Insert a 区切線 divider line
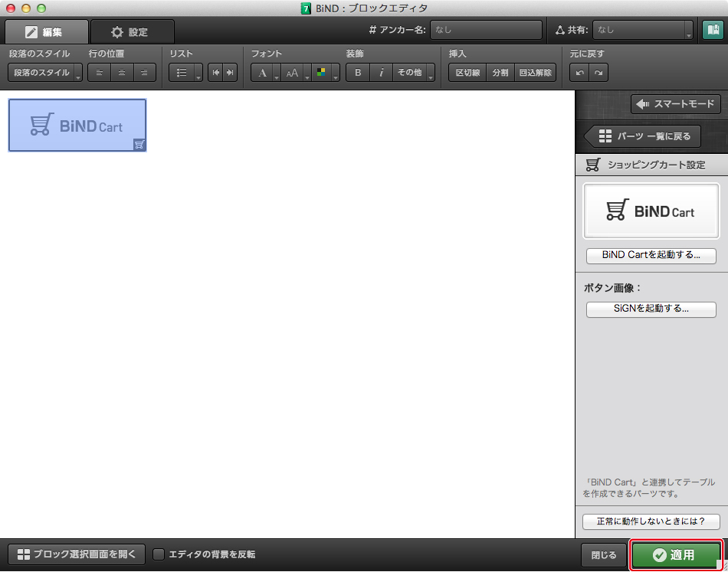The height and width of the screenshot is (572, 728). coord(467,73)
